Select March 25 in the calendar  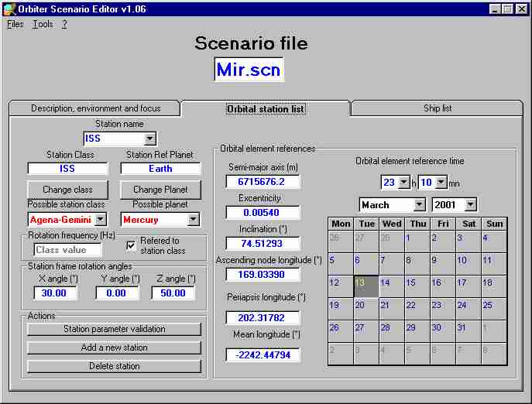pyautogui.click(x=493, y=309)
